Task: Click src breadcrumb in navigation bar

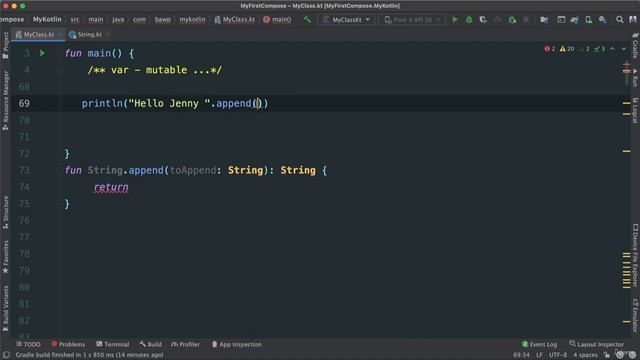Action: (x=75, y=19)
